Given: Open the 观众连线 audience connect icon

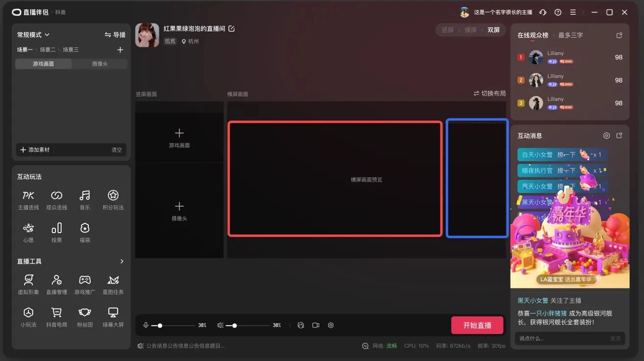Looking at the screenshot, I should tap(56, 196).
